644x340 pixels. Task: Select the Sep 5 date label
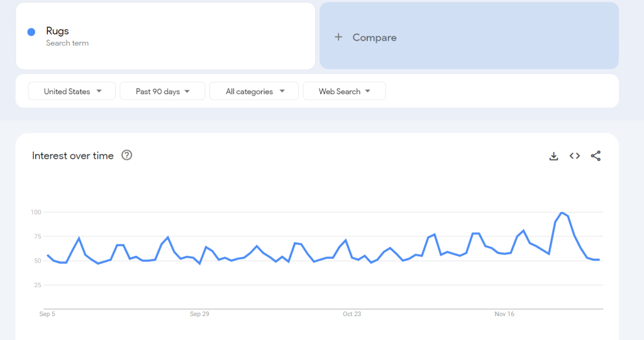pos(47,314)
